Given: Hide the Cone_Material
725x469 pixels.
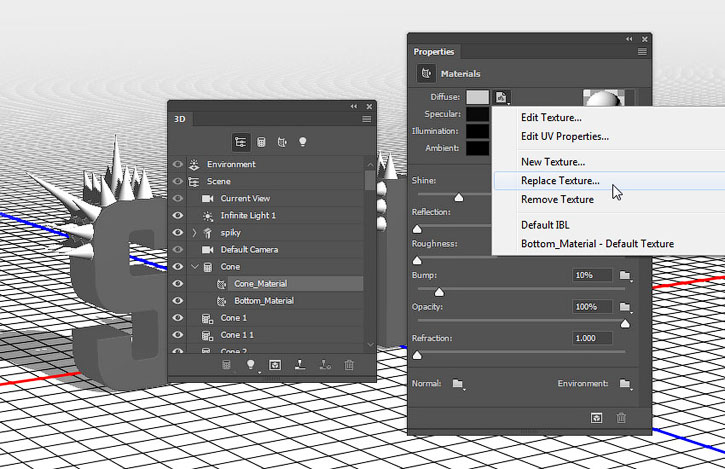Looking at the screenshot, I should tap(178, 284).
